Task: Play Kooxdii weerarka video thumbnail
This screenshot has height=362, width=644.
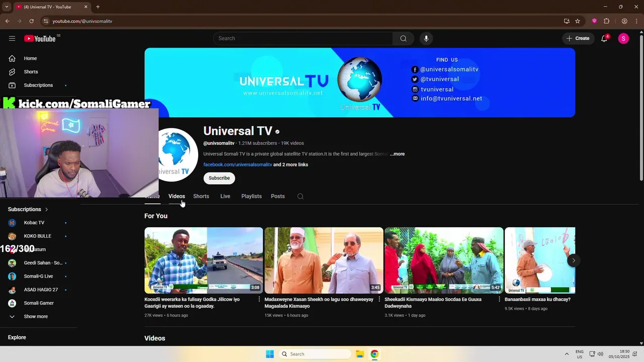Action: 204,260
